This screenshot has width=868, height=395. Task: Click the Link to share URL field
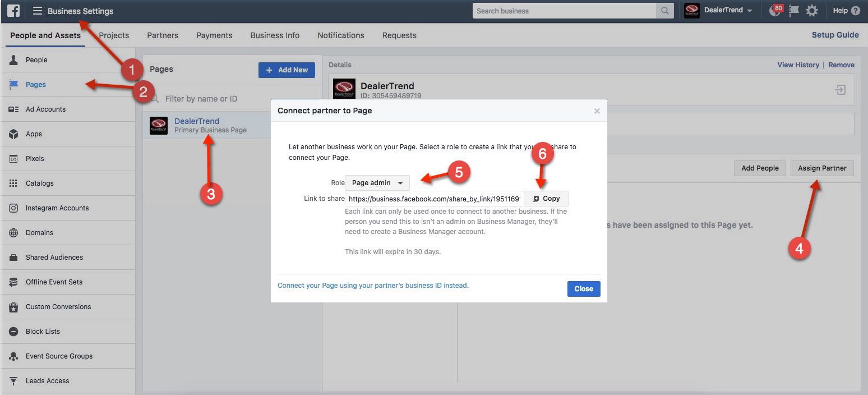click(x=435, y=199)
